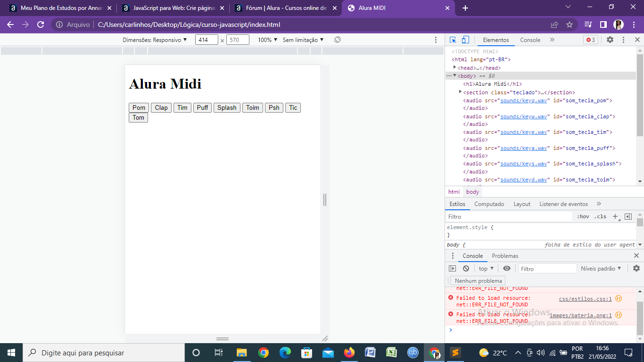Select the inspect element picker icon
This screenshot has height=362, width=644.
pyautogui.click(x=453, y=40)
